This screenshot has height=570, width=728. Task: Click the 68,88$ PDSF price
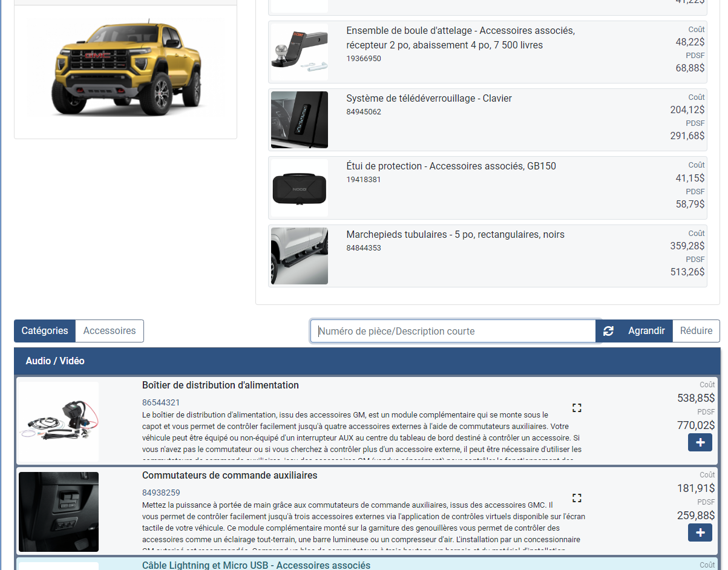click(690, 68)
